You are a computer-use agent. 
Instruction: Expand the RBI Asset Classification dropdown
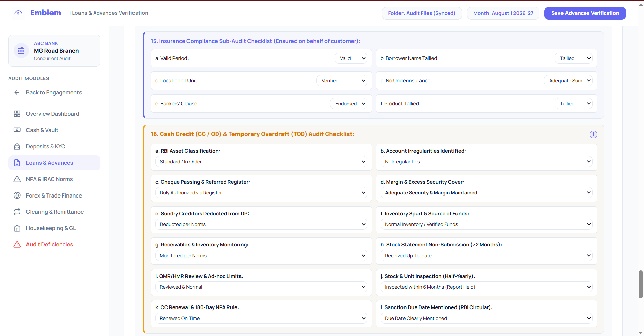click(261, 162)
